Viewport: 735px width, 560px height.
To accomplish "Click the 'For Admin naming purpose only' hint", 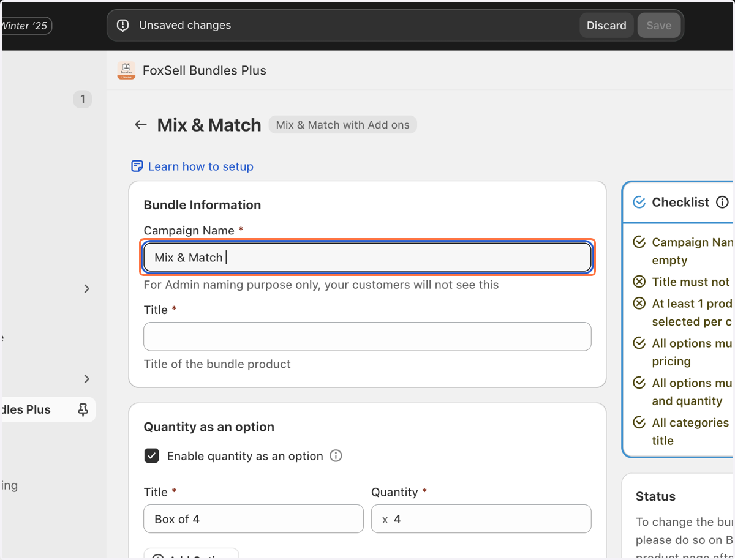I will tap(321, 285).
